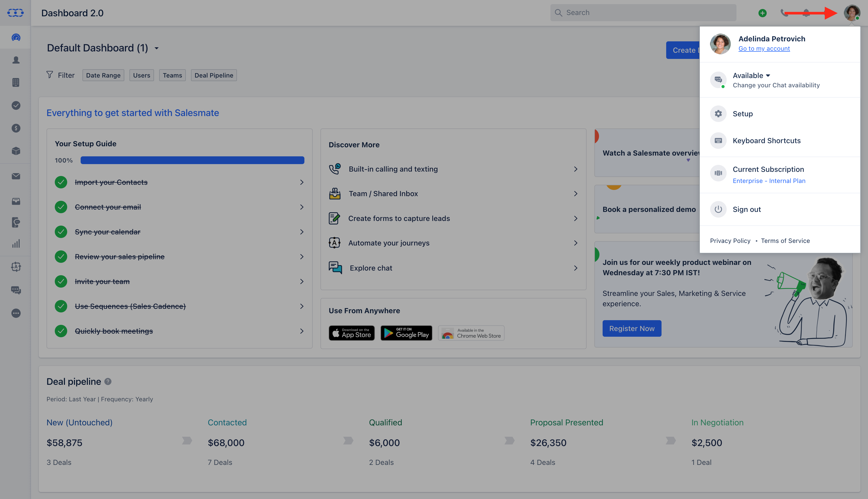Open Watch a Salesmate overview card

647,153
